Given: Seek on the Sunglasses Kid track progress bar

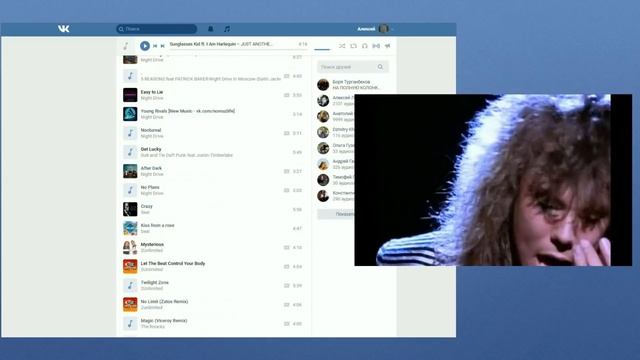Looking at the screenshot, I should pos(238,49).
